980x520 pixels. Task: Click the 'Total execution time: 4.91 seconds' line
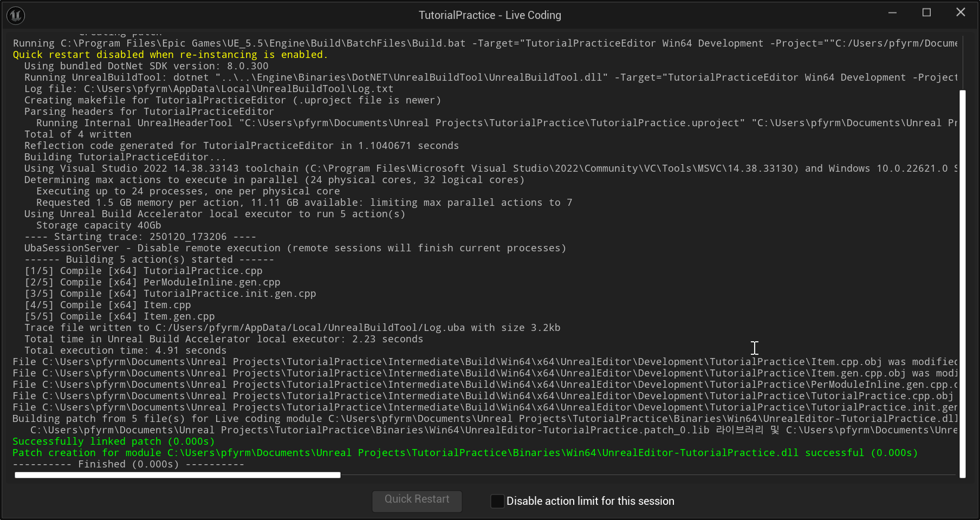[126, 350]
